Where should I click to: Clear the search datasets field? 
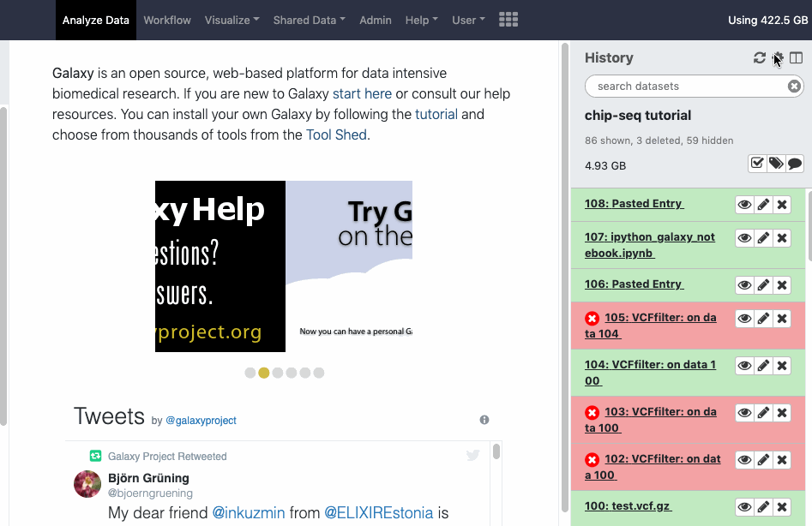[794, 87]
